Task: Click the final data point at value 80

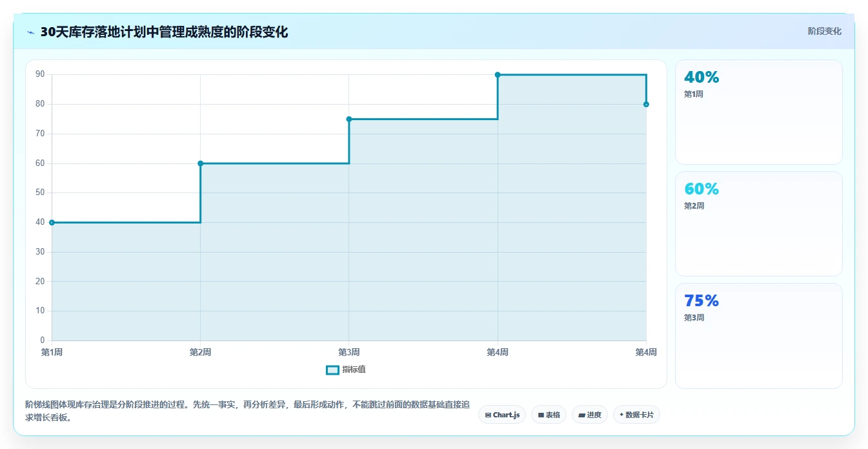Action: [646, 104]
